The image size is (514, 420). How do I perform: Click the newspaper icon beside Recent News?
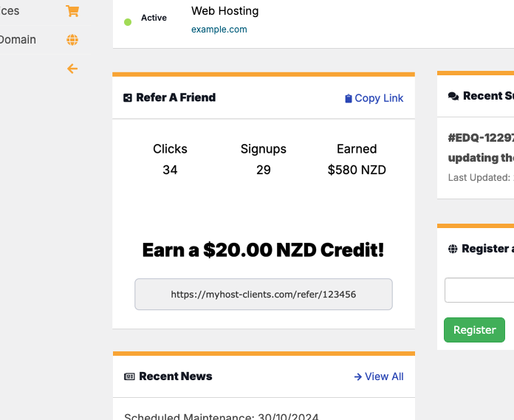129,376
